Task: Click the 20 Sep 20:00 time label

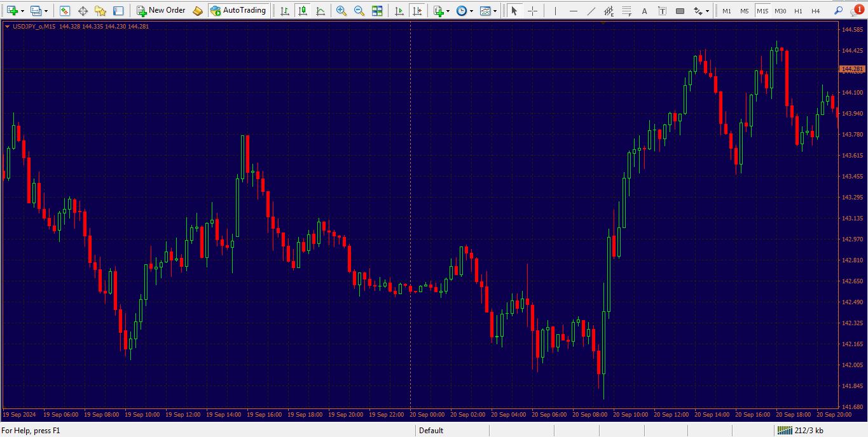Action: (834, 414)
